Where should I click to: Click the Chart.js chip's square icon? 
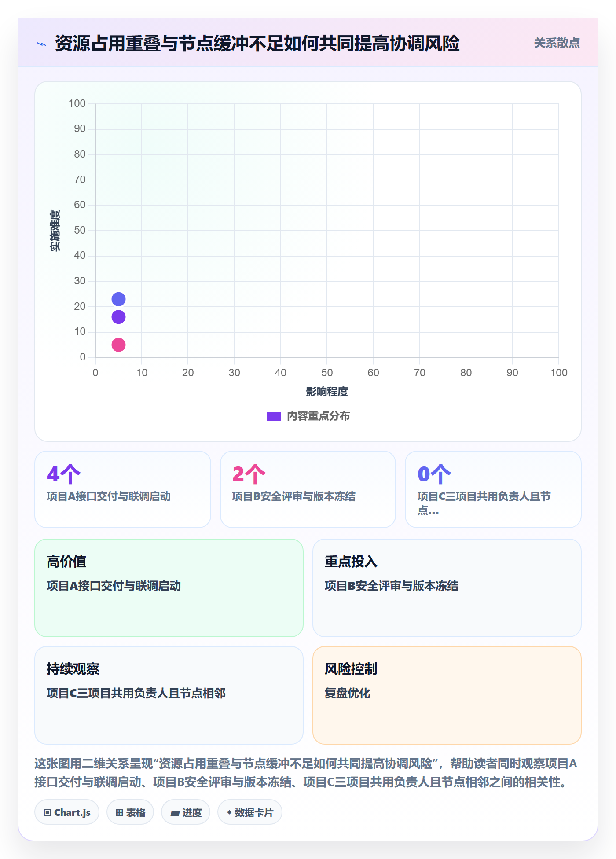(x=48, y=813)
